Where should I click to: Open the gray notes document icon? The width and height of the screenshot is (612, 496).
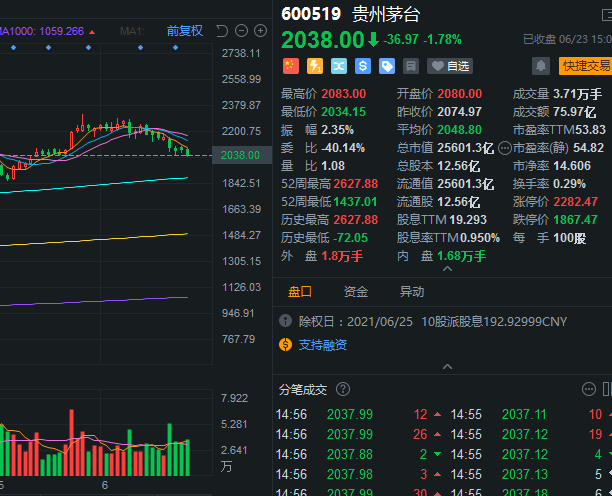(411, 66)
